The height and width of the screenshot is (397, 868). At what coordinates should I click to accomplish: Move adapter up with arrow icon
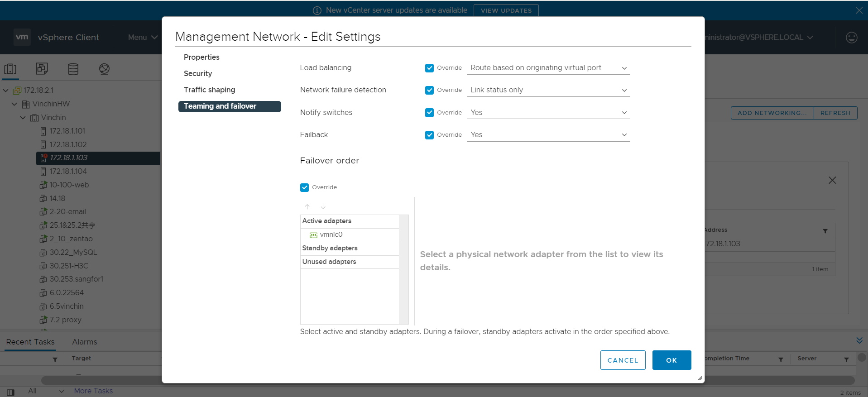point(307,206)
